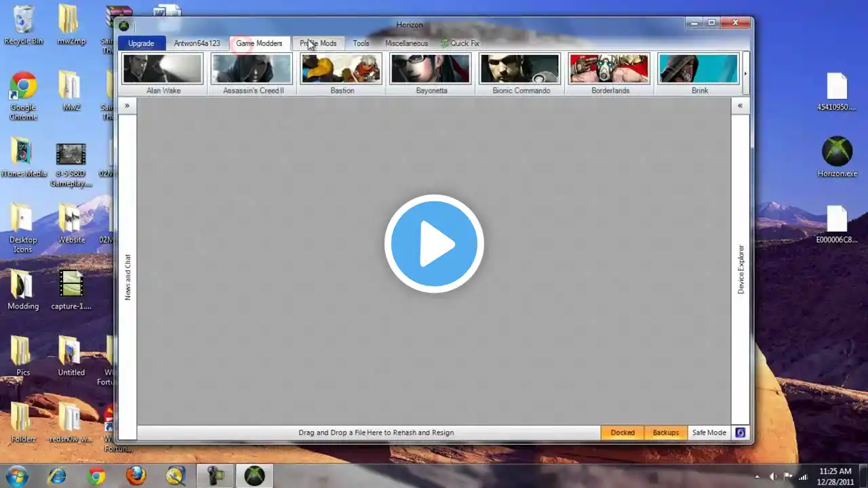
Task: Click the Drag and Drop rehash area
Action: pos(376,432)
